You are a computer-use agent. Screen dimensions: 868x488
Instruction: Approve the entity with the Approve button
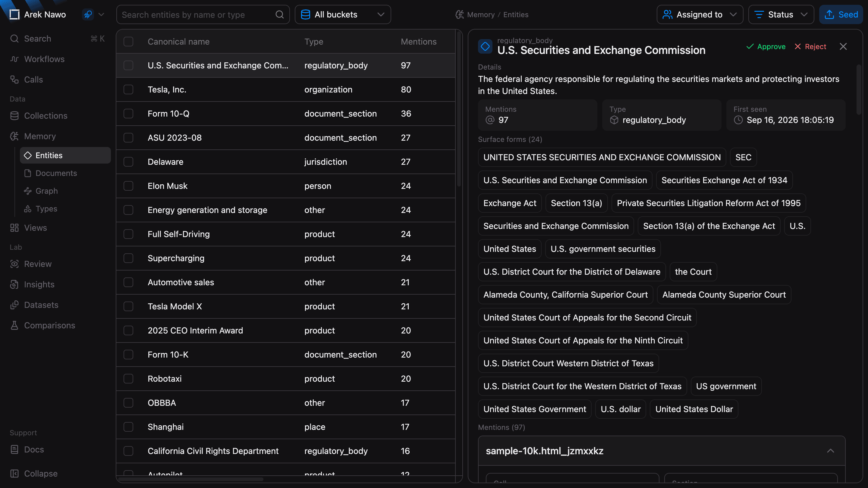766,46
